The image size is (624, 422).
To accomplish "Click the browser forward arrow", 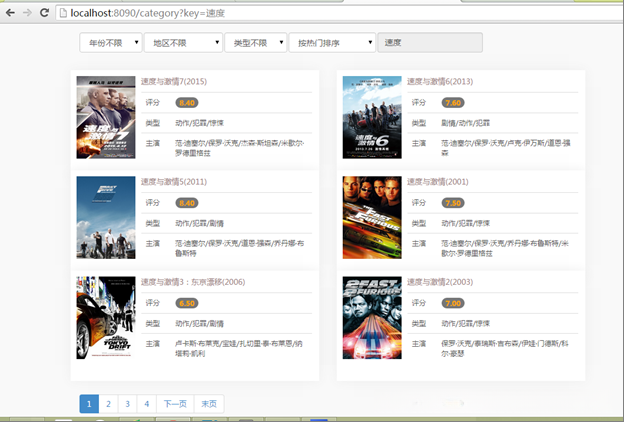I will [26, 12].
